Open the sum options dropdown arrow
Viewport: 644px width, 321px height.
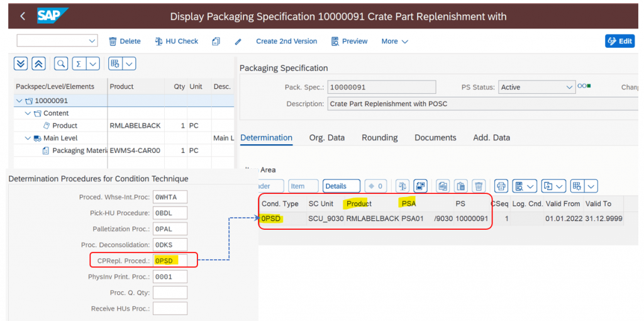[x=93, y=64]
